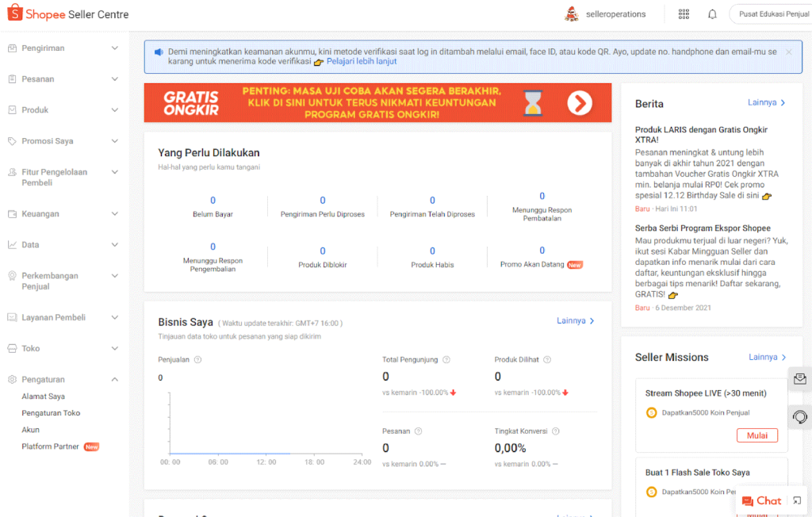
Task: Click the Produk Dilihat help icon
Action: pyautogui.click(x=547, y=359)
